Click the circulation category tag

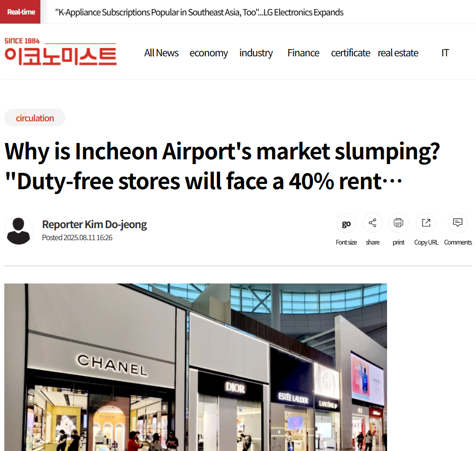pyautogui.click(x=35, y=118)
